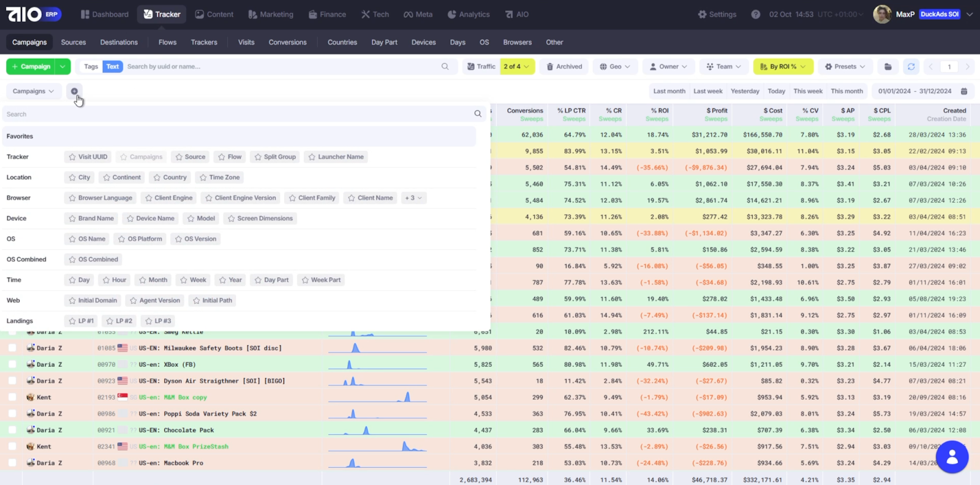The image size is (980, 485).
Task: Click the search magnifier in the campaign search bar
Action: [x=445, y=67]
